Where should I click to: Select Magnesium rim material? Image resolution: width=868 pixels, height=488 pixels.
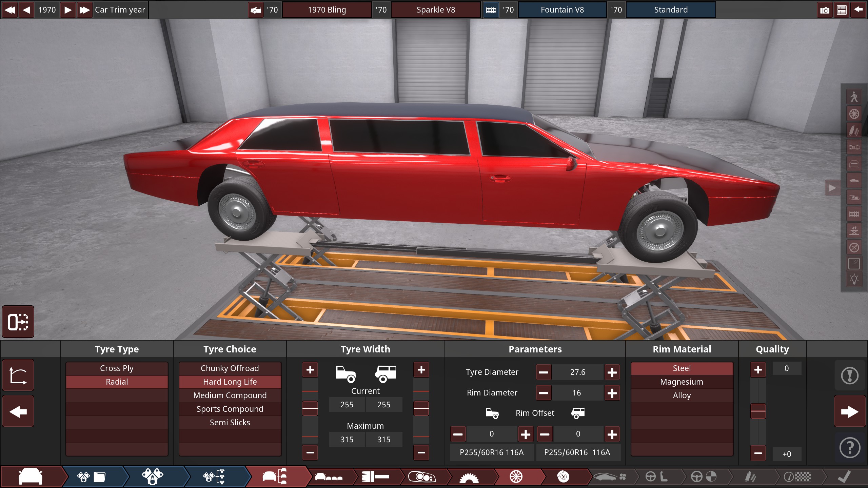click(x=682, y=382)
